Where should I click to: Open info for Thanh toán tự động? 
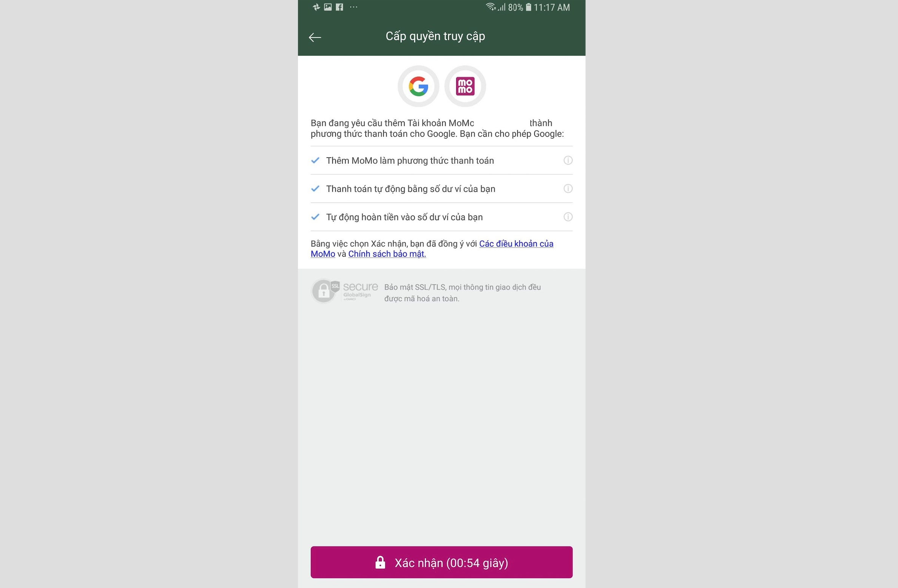568,189
